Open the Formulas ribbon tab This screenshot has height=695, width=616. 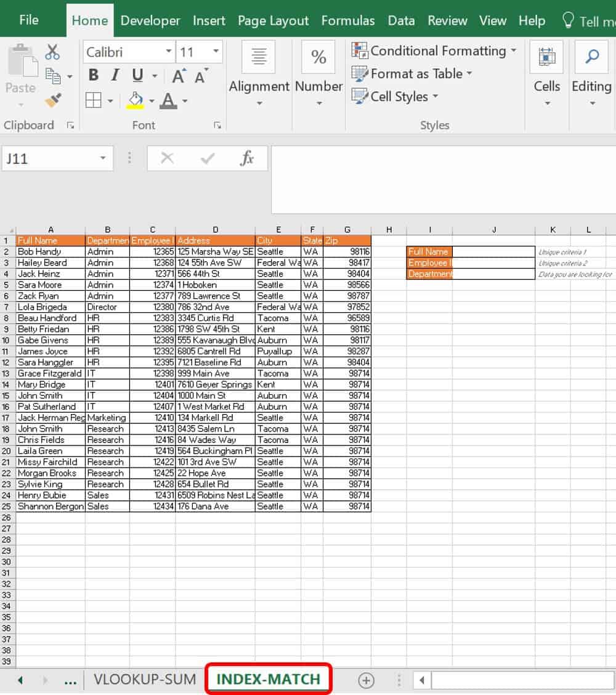pos(347,20)
